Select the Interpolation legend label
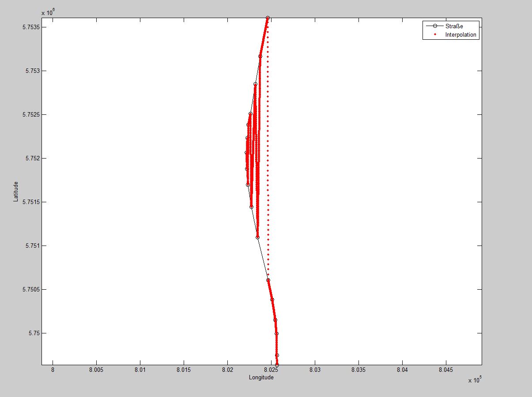 [460, 34]
